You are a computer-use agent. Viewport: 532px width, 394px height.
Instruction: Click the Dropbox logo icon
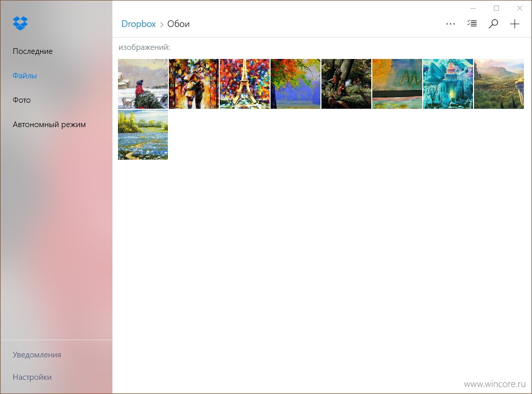click(x=20, y=23)
